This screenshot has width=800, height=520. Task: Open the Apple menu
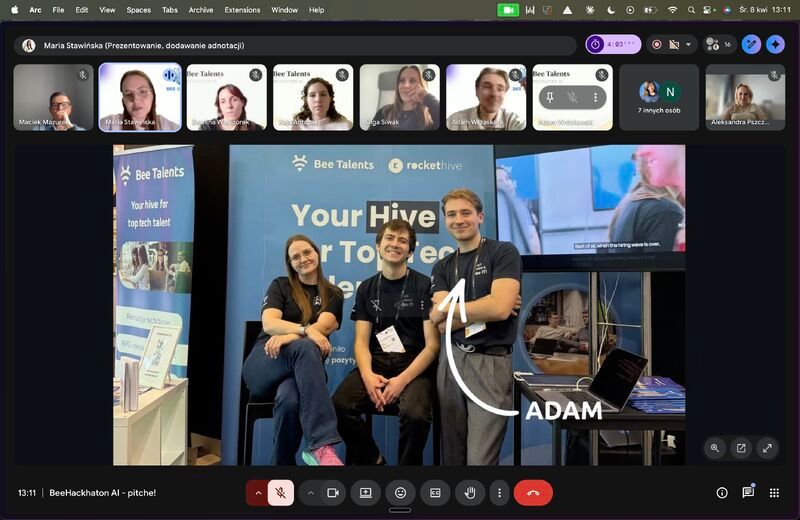pyautogui.click(x=14, y=10)
